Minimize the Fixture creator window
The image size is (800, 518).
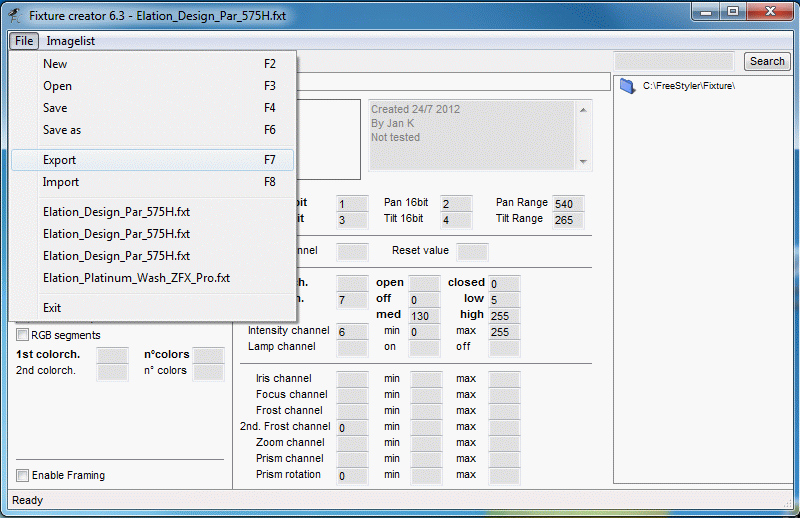(706, 12)
